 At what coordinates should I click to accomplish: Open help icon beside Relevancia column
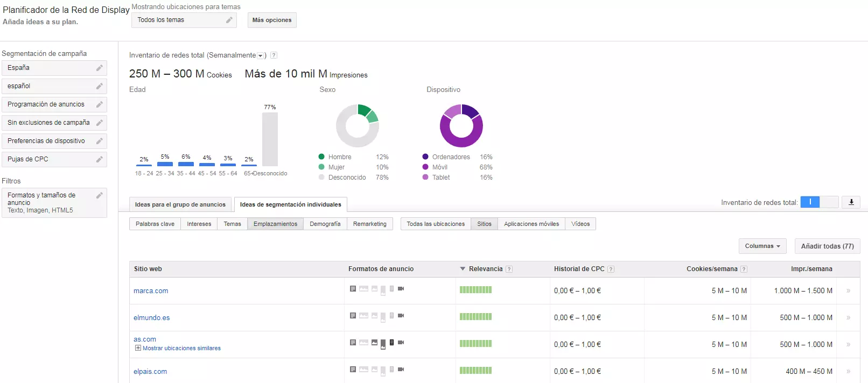pos(509,269)
